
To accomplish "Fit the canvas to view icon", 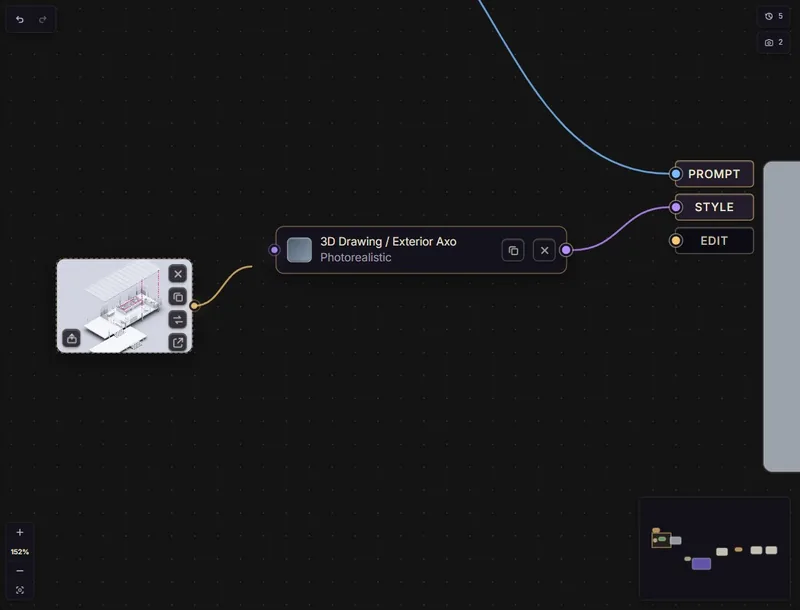I will pyautogui.click(x=20, y=590).
